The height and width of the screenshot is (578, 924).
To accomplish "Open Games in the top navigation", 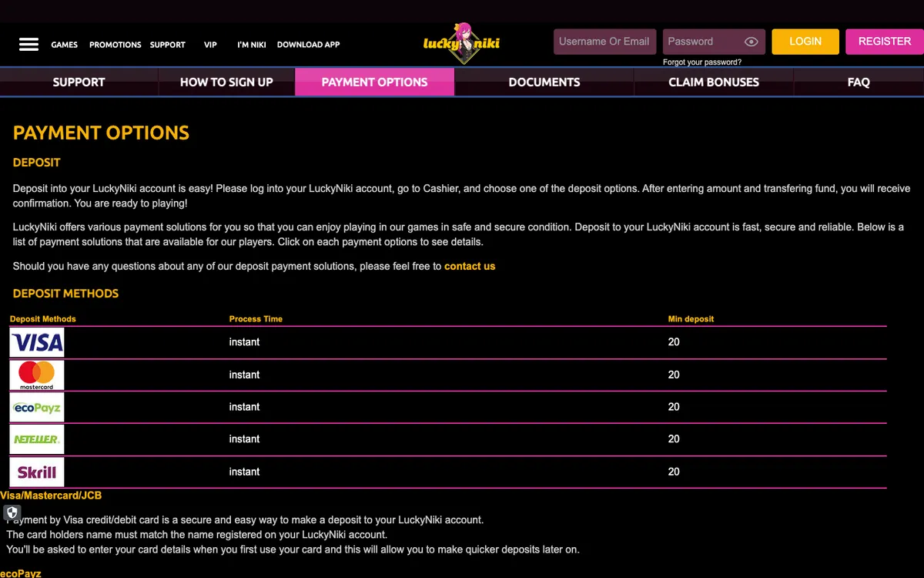I will point(65,45).
